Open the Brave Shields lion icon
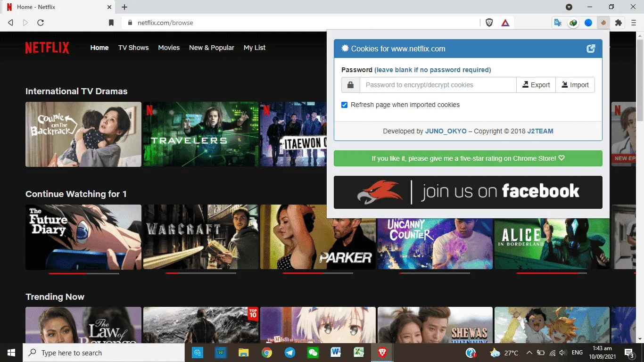Viewport: 644px width, 362px height. 489,23
